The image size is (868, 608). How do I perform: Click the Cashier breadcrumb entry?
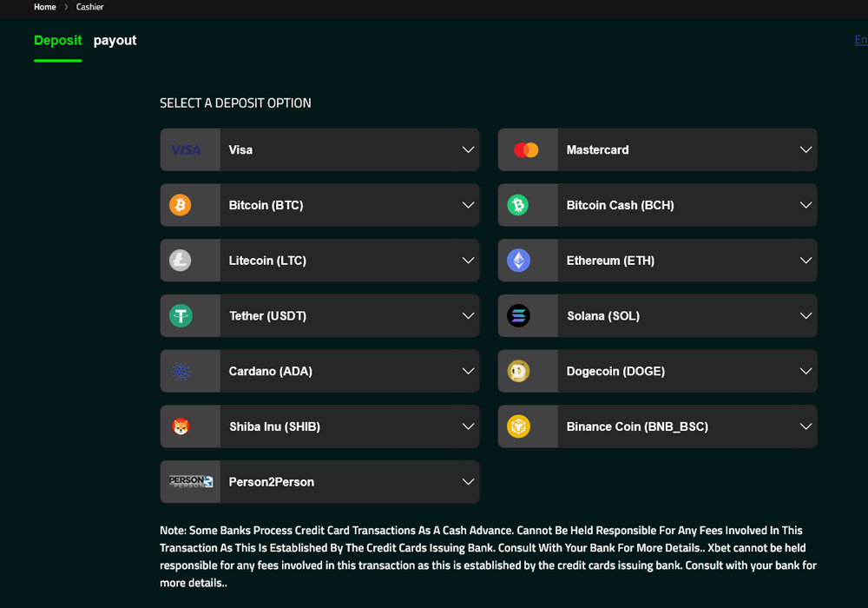tap(89, 7)
